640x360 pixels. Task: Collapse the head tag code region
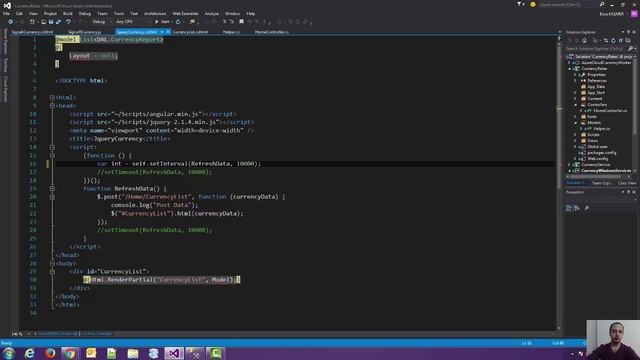pyautogui.click(x=52, y=106)
